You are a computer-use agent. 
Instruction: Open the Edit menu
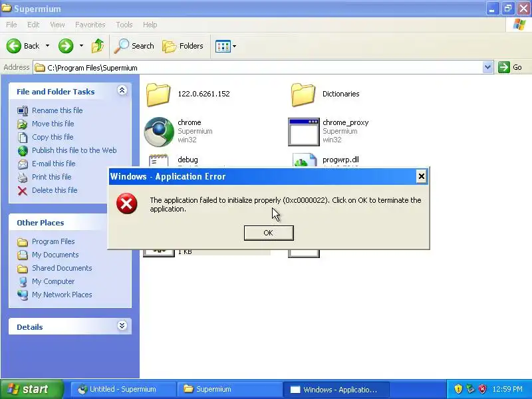point(33,25)
